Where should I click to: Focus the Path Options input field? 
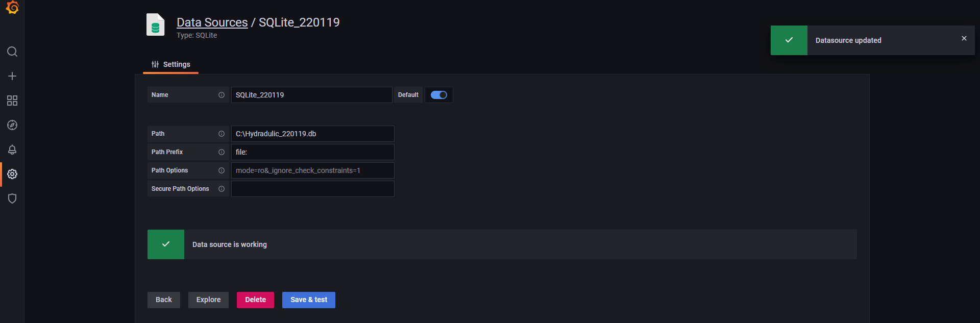tap(313, 170)
